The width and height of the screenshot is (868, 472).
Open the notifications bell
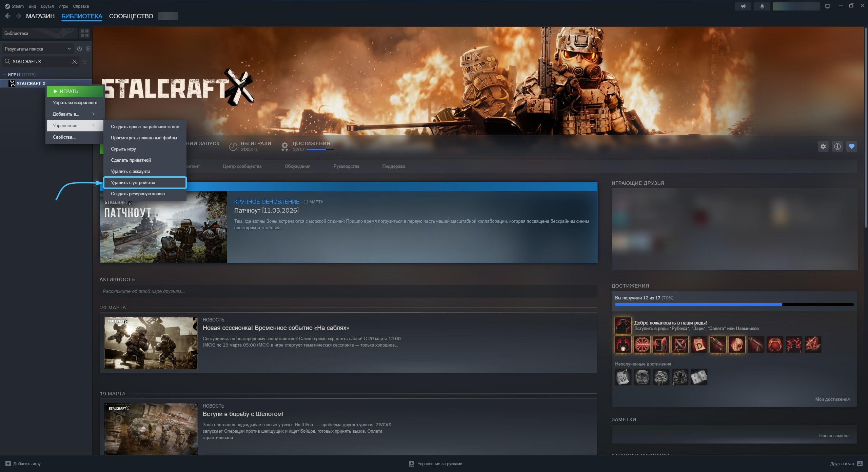(762, 6)
